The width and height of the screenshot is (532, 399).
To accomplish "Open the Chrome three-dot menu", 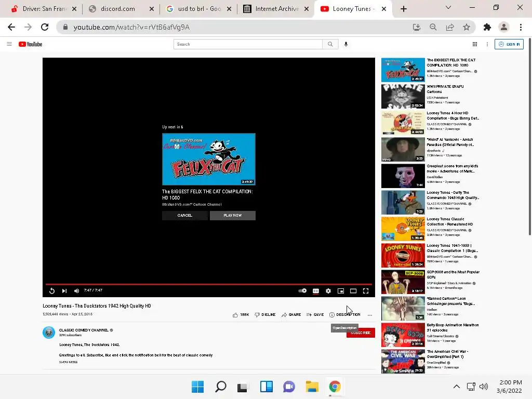I will (521, 27).
